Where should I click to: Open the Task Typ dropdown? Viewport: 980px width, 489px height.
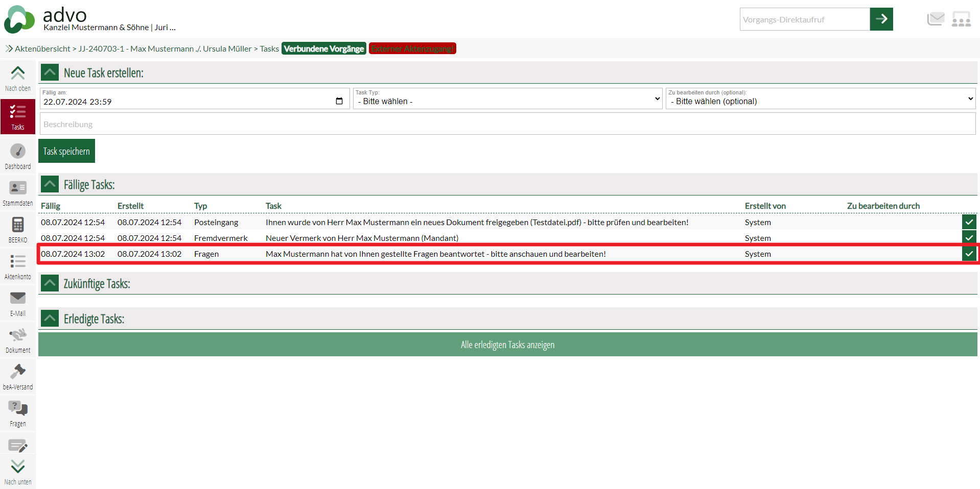508,99
